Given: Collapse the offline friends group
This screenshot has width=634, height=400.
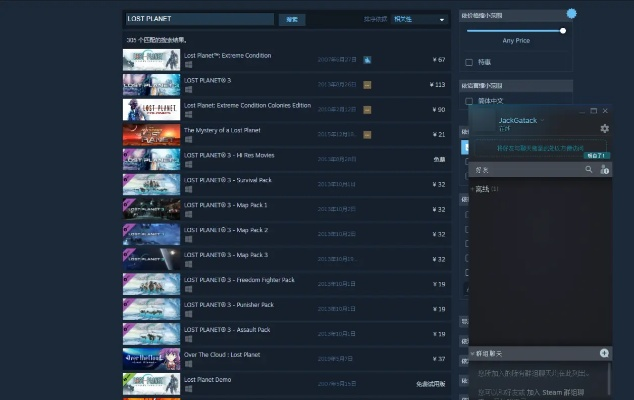Looking at the screenshot, I should [473, 188].
